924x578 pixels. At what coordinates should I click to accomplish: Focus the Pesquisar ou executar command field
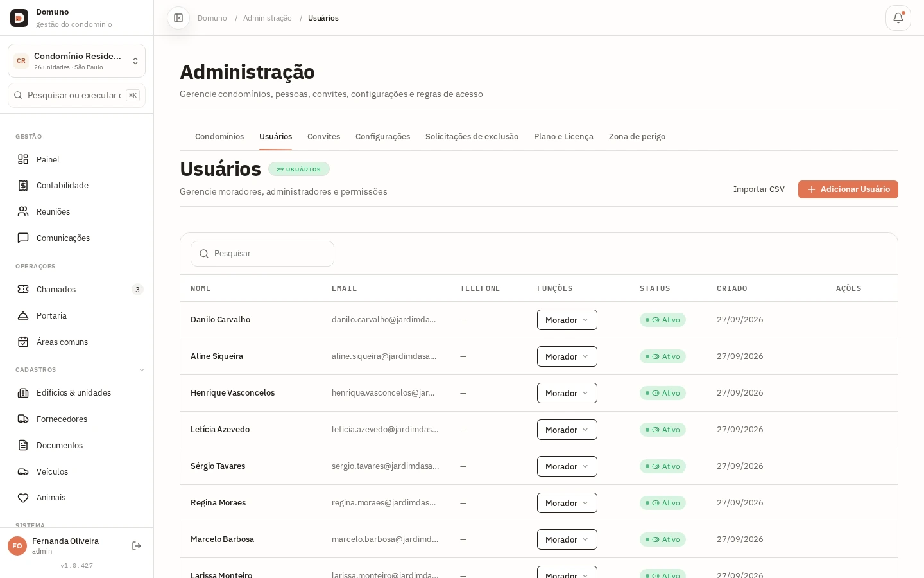point(76,95)
